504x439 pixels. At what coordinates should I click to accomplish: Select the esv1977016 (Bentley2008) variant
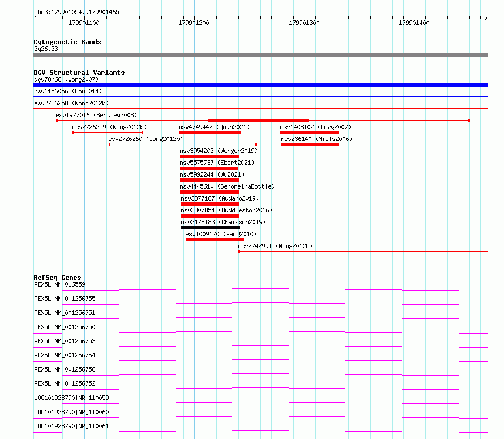click(96, 115)
